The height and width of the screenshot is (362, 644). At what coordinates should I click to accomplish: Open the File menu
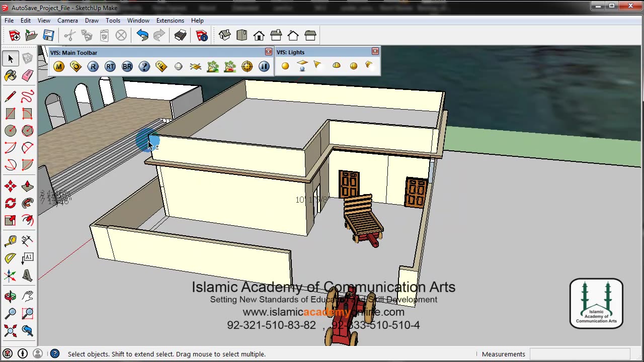click(x=9, y=21)
